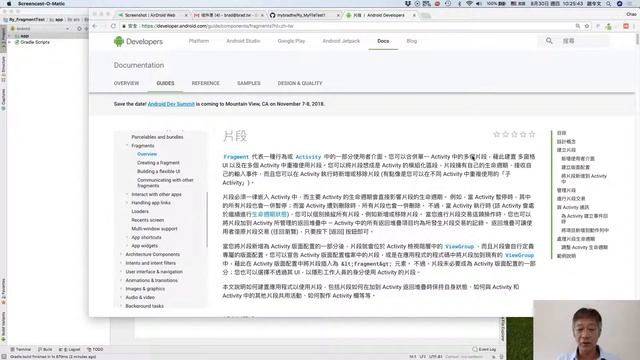Bookmark this page with the star icon
The width and height of the screenshot is (640, 360).
587,26
